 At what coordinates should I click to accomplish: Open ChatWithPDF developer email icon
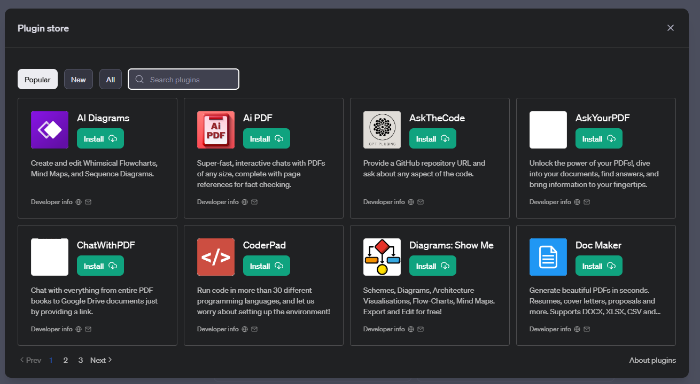pyautogui.click(x=88, y=329)
